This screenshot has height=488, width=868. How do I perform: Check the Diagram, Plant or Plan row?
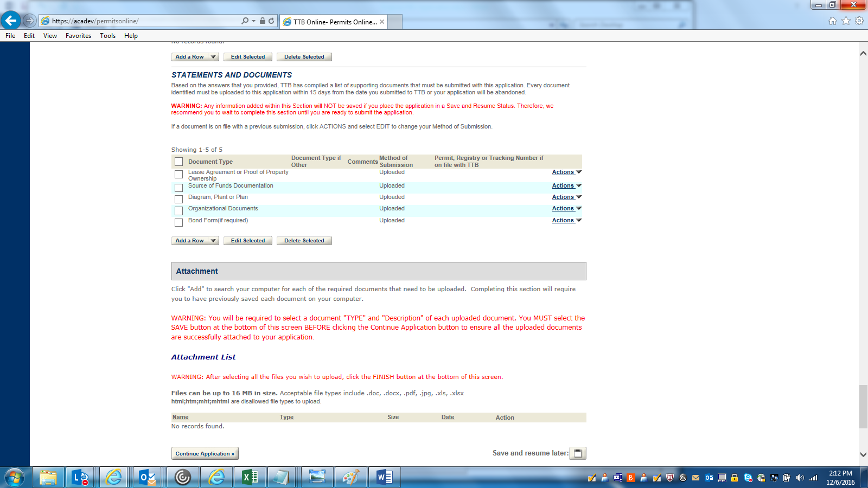tap(178, 199)
